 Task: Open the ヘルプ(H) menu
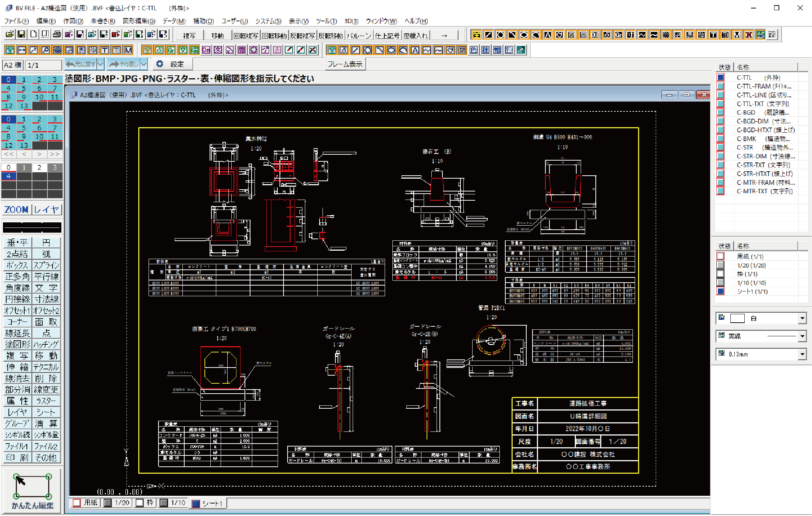416,21
